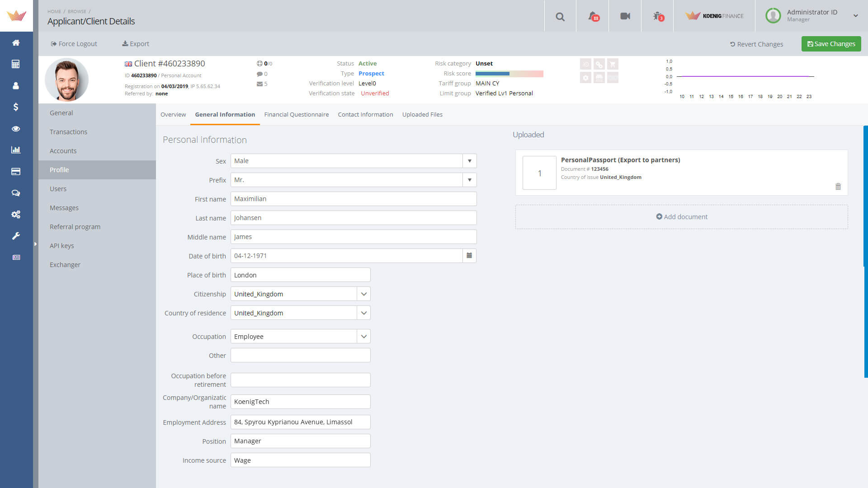
Task: Open the user/clients icon in sidebar
Action: point(16,85)
